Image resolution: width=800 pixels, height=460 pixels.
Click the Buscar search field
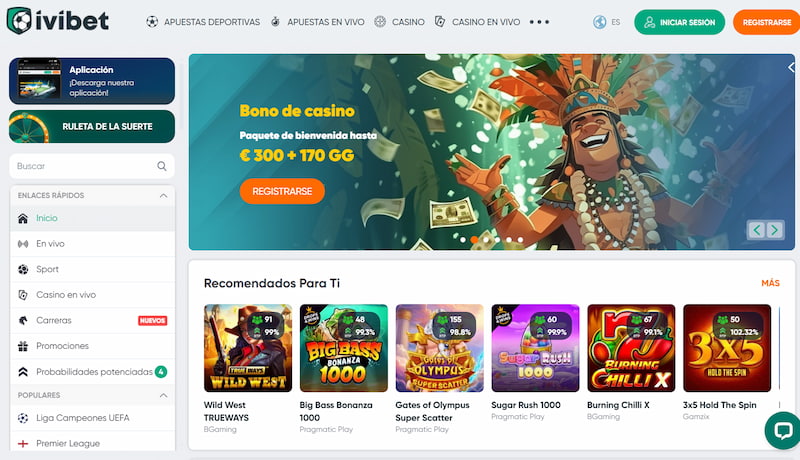[92, 166]
